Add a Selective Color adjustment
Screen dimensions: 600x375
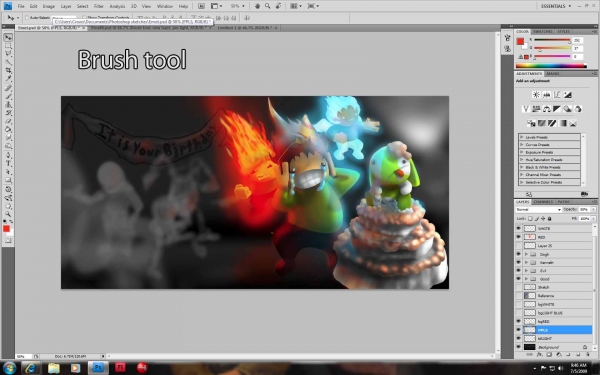pyautogui.click(x=573, y=123)
